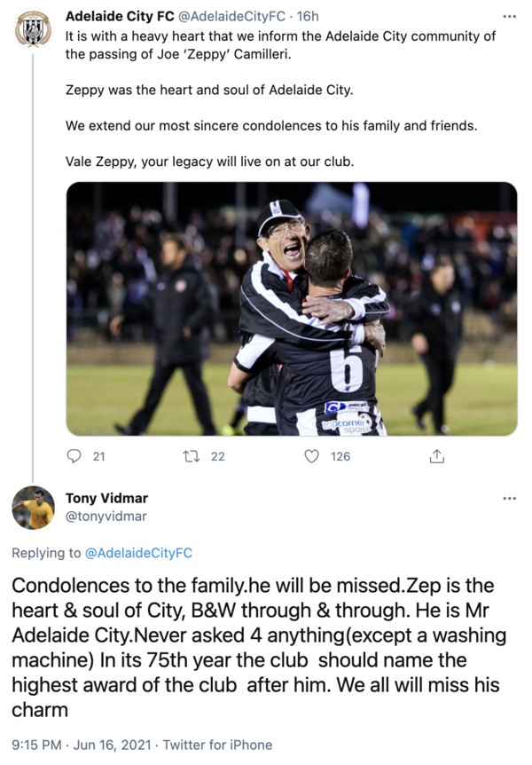The image size is (532, 765).
Task: Open the share icon under the photo
Action: coord(436,456)
